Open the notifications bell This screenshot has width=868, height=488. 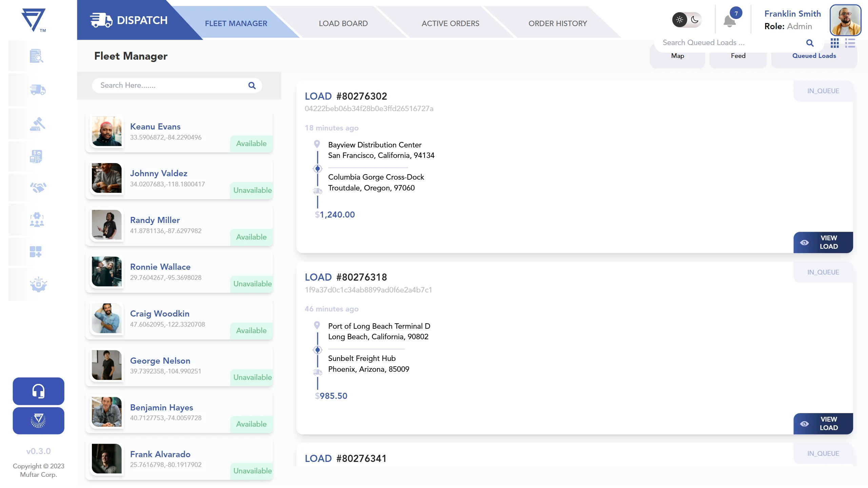coord(730,21)
